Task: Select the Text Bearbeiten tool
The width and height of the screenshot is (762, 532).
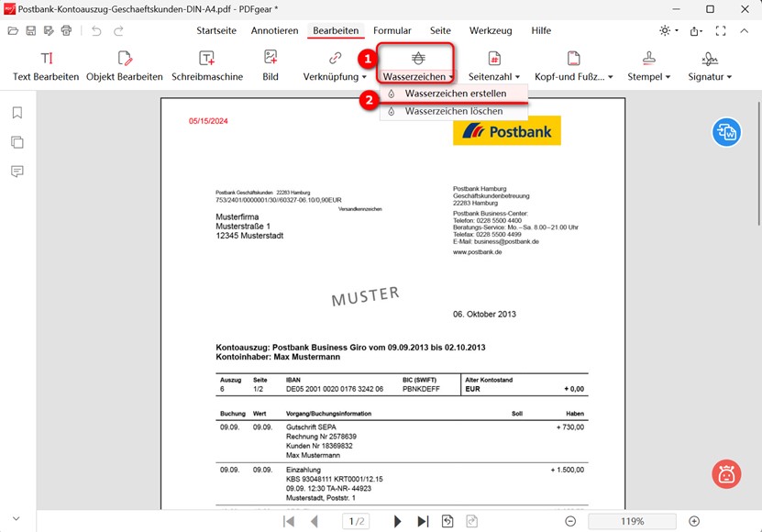Action: [46, 66]
